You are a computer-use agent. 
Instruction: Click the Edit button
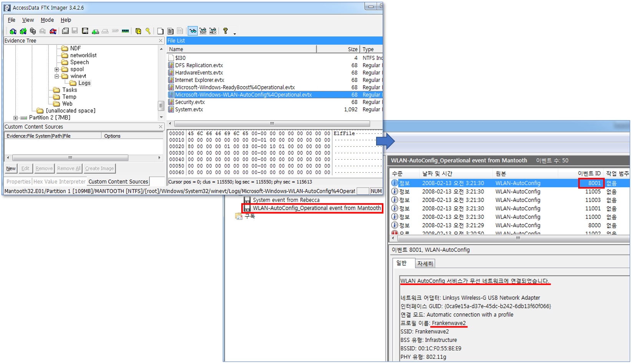[x=25, y=169]
